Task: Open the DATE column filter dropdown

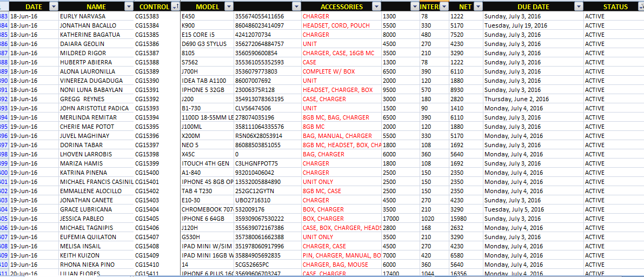Action: click(x=54, y=6)
